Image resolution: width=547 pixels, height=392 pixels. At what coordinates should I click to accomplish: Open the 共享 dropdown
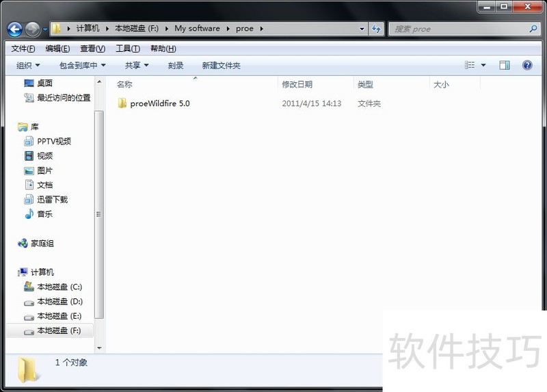pyautogui.click(x=137, y=65)
